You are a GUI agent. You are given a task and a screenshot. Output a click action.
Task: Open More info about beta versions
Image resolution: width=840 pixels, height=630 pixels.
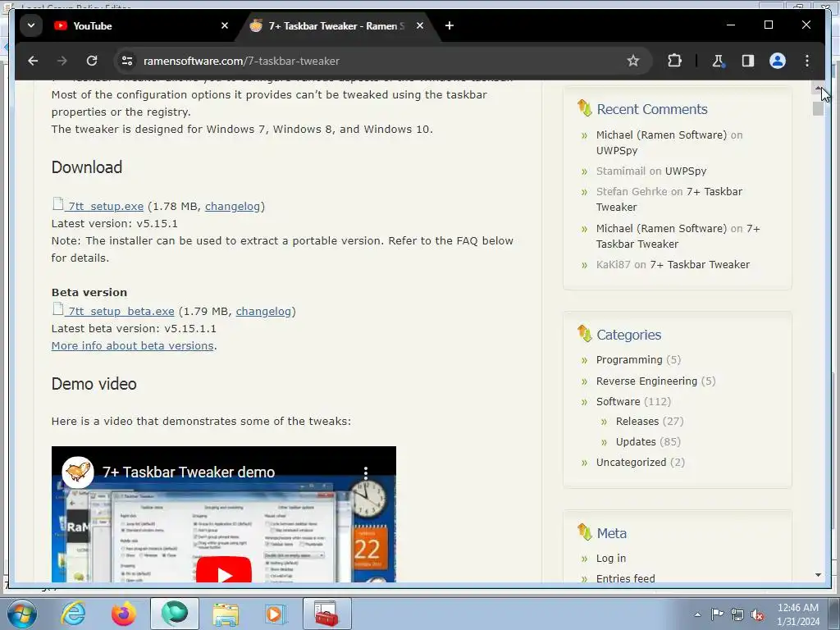132,345
